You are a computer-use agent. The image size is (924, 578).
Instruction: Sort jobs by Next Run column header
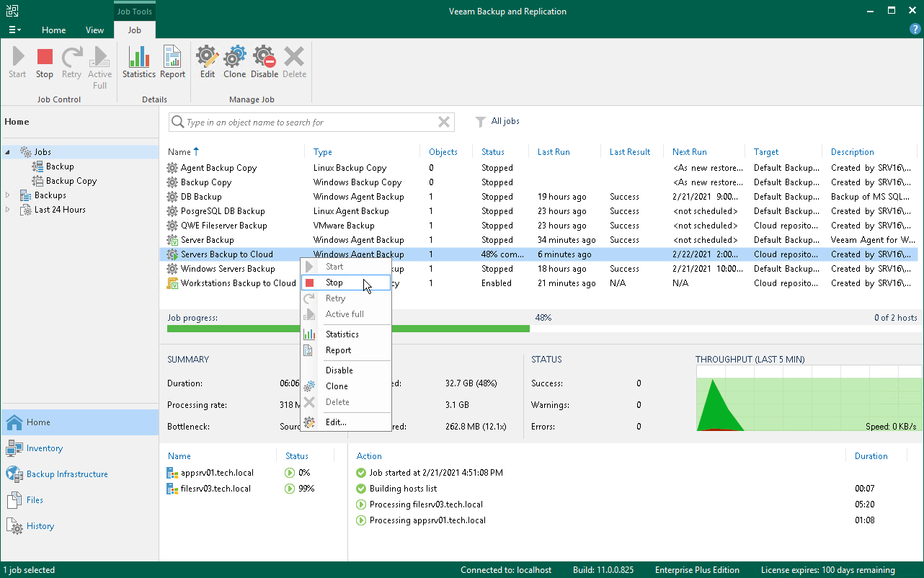coord(690,152)
